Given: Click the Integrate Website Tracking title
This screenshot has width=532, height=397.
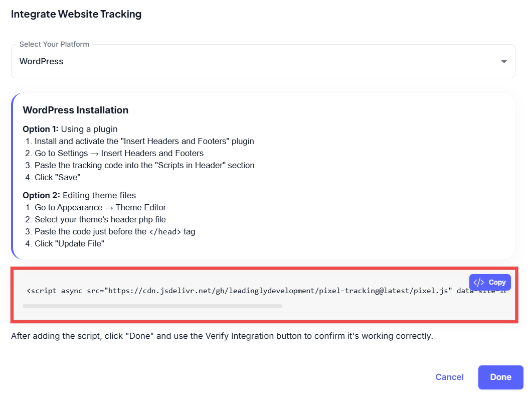Looking at the screenshot, I should coord(76,14).
